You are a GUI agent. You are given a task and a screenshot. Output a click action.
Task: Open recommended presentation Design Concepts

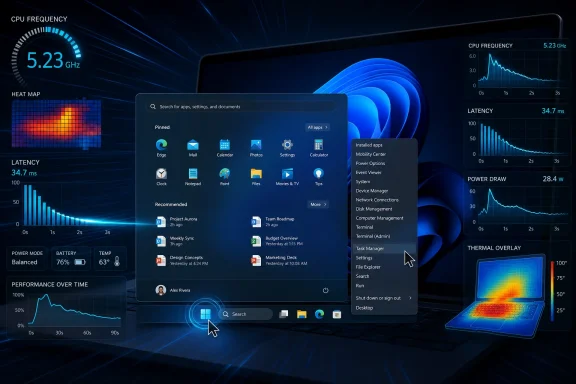(182, 261)
